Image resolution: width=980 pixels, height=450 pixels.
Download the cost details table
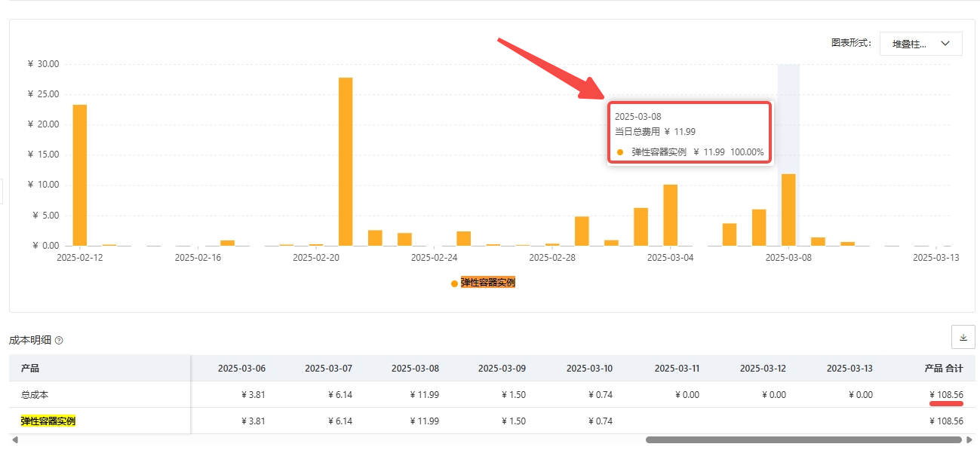963,337
